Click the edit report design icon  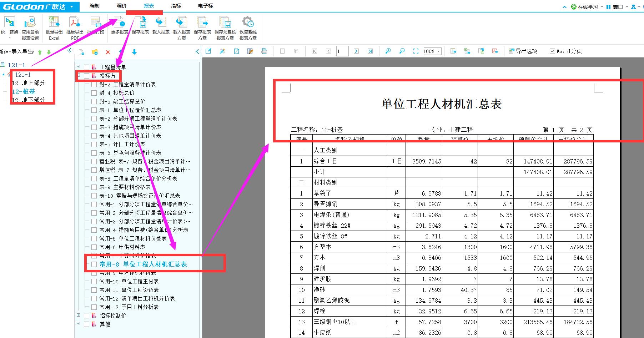208,51
